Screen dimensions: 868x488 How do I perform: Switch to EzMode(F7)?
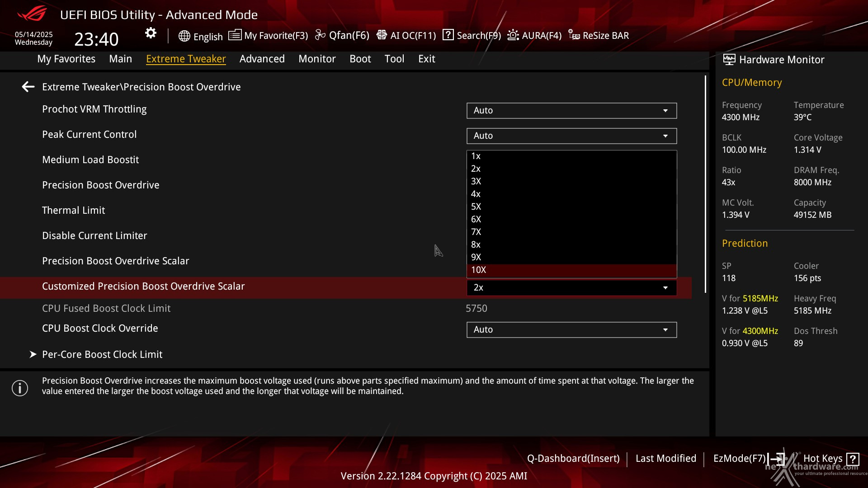coord(750,459)
